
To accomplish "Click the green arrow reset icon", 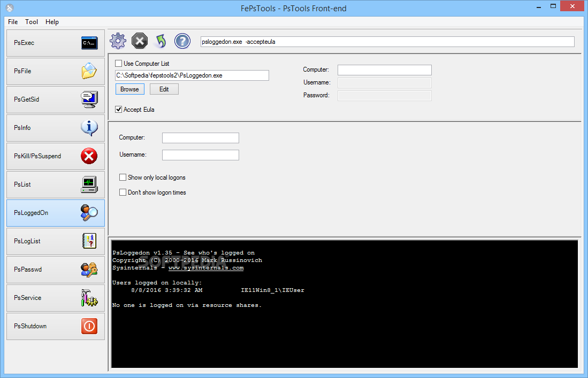I will (161, 41).
